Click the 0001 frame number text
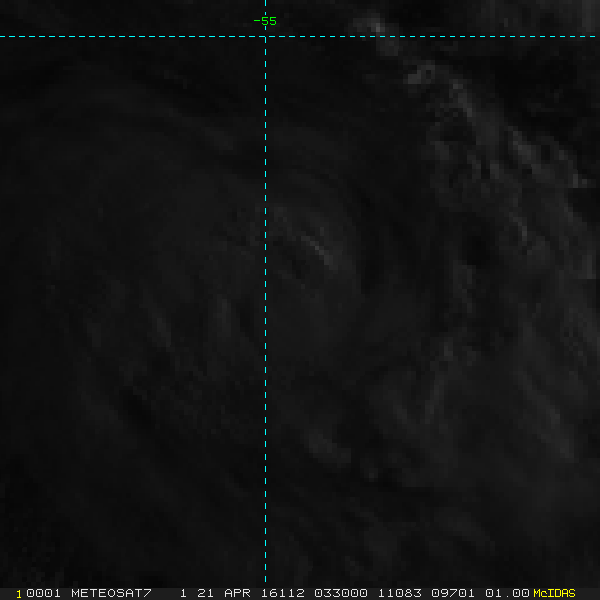This screenshot has width=600, height=600. [43, 593]
